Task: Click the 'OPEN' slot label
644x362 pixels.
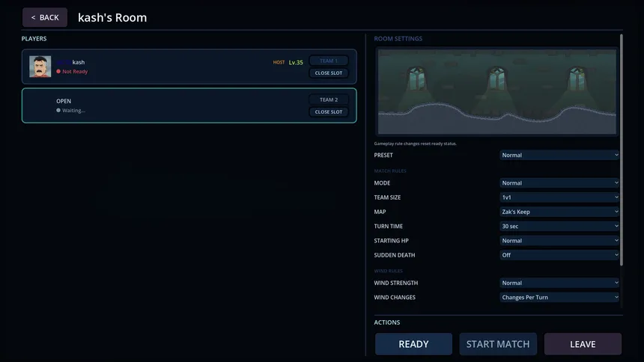Action: 64,101
